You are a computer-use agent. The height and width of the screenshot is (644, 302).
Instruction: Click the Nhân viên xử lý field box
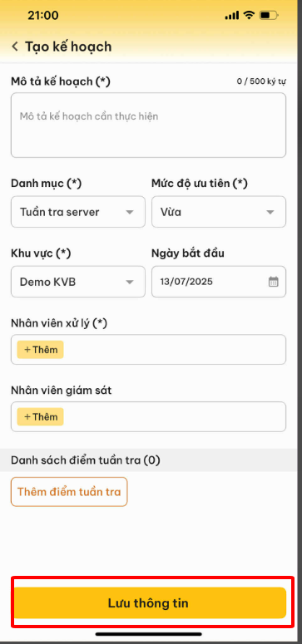[149, 350]
